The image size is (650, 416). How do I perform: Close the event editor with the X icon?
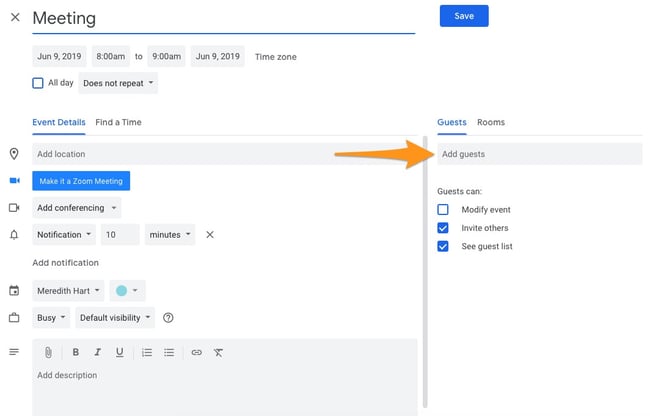(15, 18)
